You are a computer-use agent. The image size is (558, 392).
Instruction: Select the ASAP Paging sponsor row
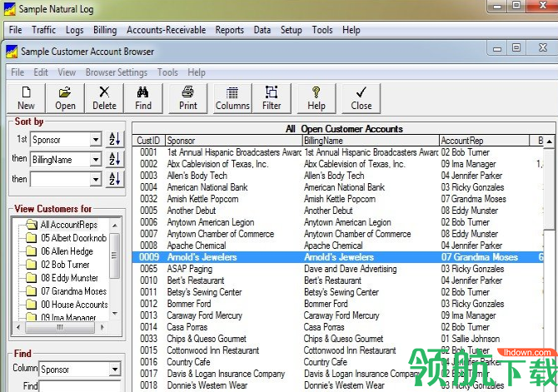[x=190, y=269]
